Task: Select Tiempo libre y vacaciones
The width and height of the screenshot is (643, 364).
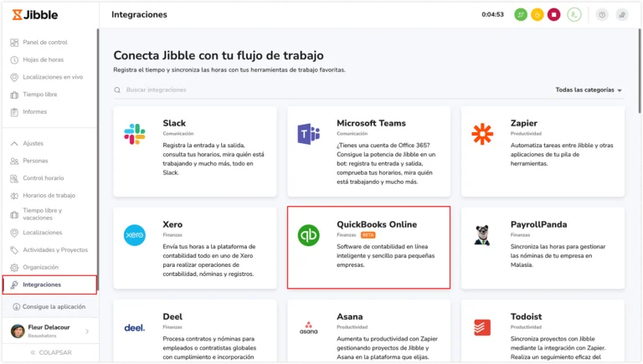Action: coord(42,214)
